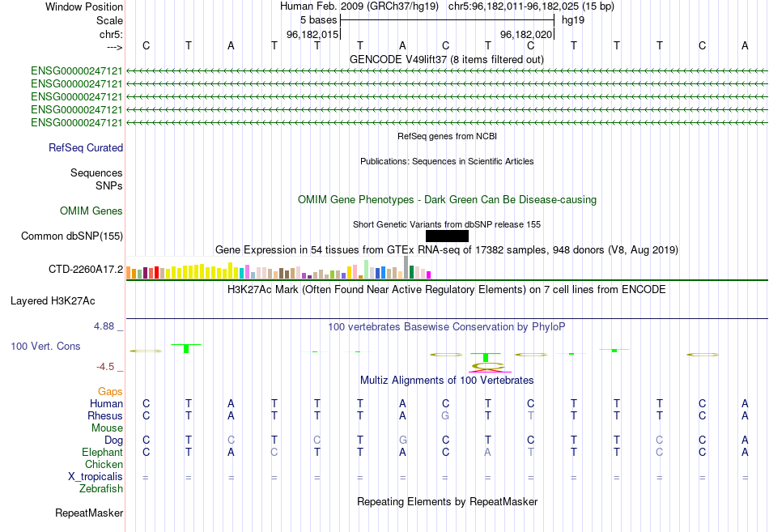Click the G base in Dog row
This screenshot has height=532, width=769.
pyautogui.click(x=402, y=440)
